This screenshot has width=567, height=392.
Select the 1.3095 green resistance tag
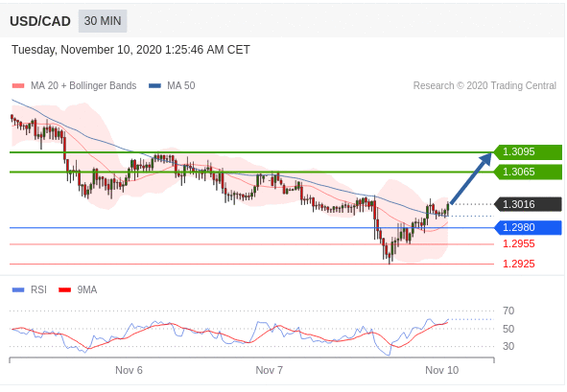528,151
